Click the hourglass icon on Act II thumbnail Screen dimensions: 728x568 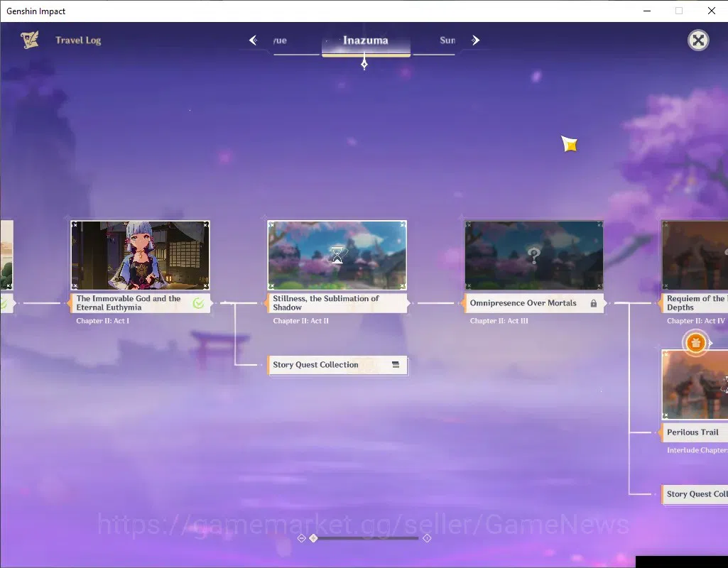coord(337,255)
